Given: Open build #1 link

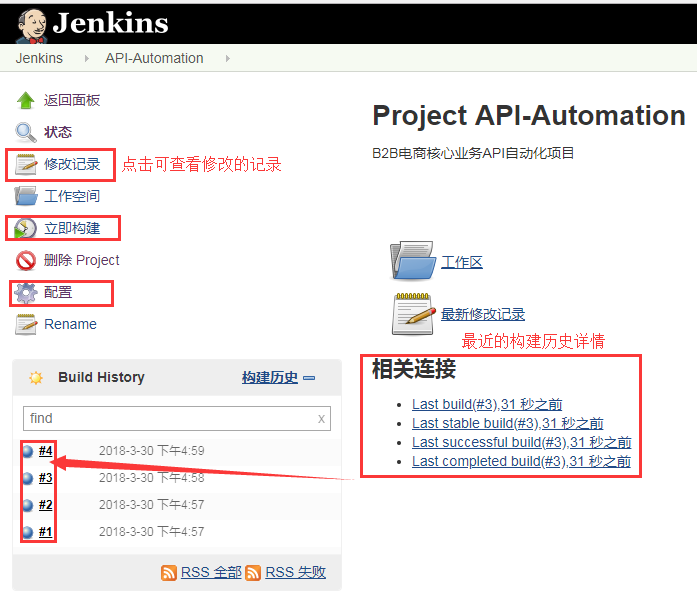Looking at the screenshot, I should point(45,532).
